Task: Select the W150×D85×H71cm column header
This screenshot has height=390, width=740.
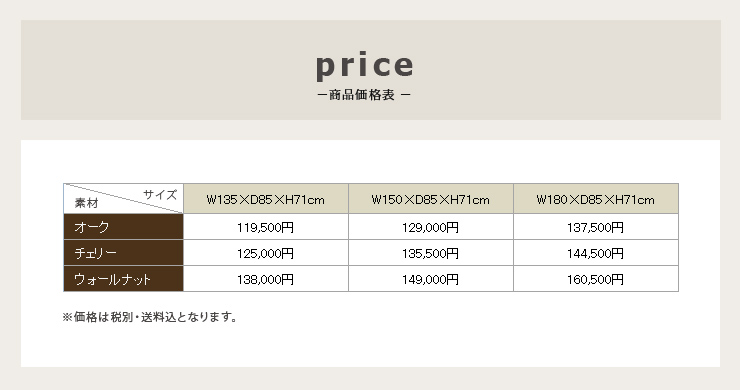Action: (431, 199)
